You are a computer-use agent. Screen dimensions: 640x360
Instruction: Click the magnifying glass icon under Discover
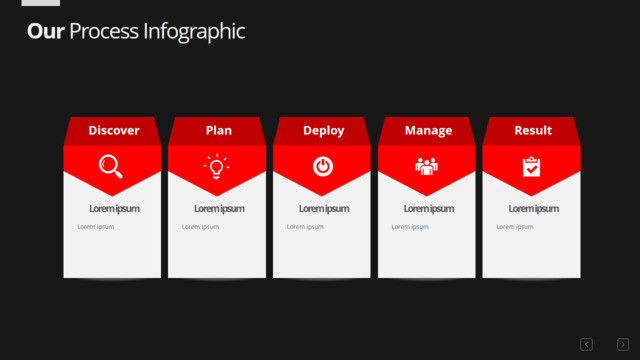pos(111,167)
